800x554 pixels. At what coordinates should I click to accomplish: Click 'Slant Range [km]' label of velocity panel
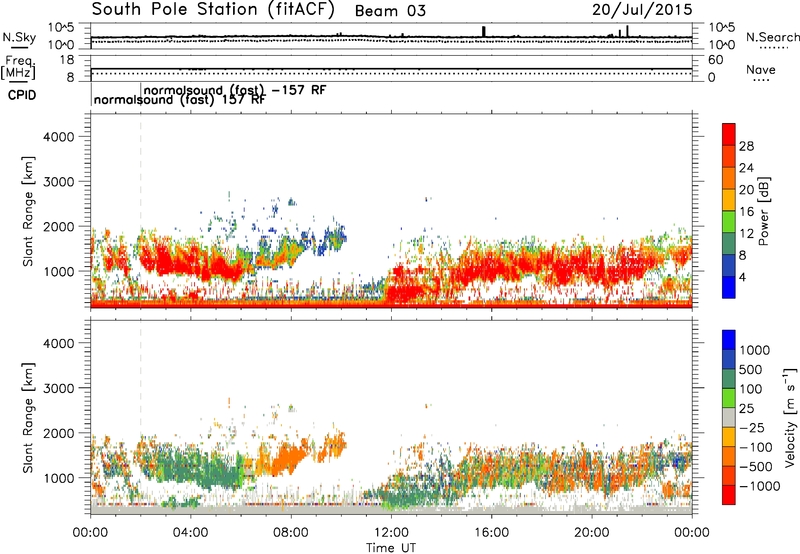[28, 418]
